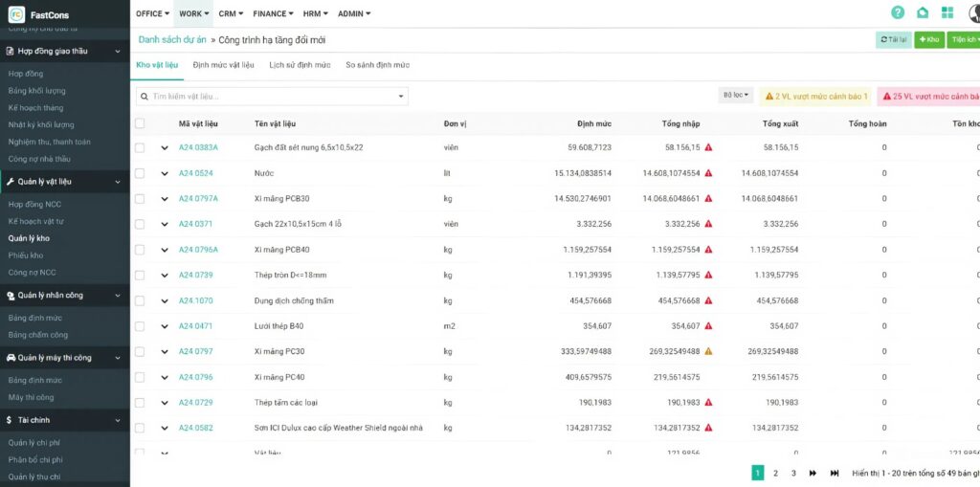Screen dimensions: 980x487
Task: Click the Quản lý máy thi công car icon
Action: [x=11, y=358]
